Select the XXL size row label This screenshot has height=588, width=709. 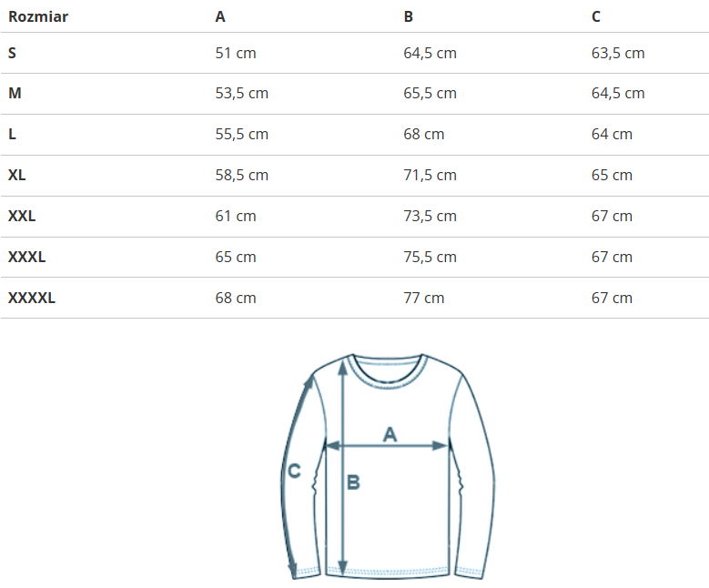tap(22, 216)
